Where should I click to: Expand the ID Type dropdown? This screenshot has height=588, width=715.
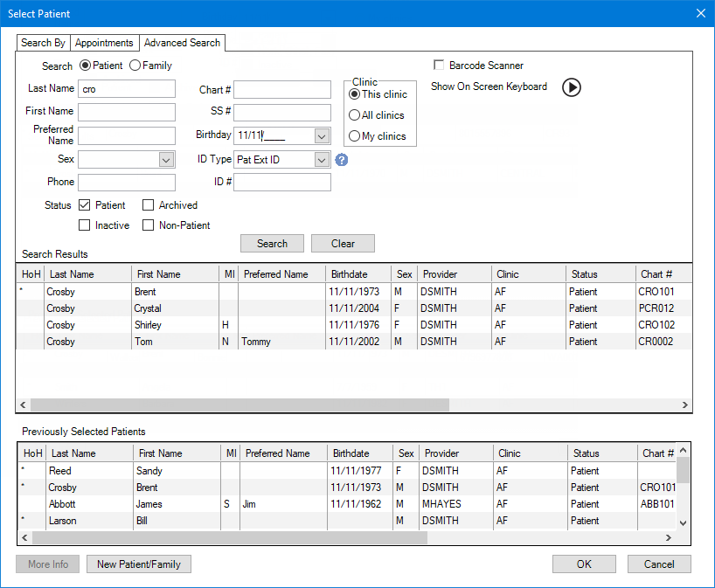322,160
